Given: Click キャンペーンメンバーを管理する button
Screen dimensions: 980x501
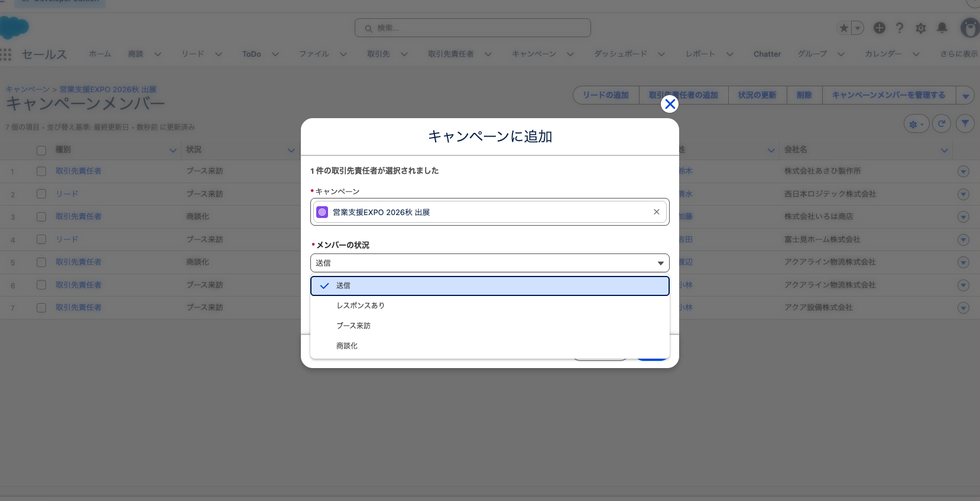Looking at the screenshot, I should [x=888, y=95].
